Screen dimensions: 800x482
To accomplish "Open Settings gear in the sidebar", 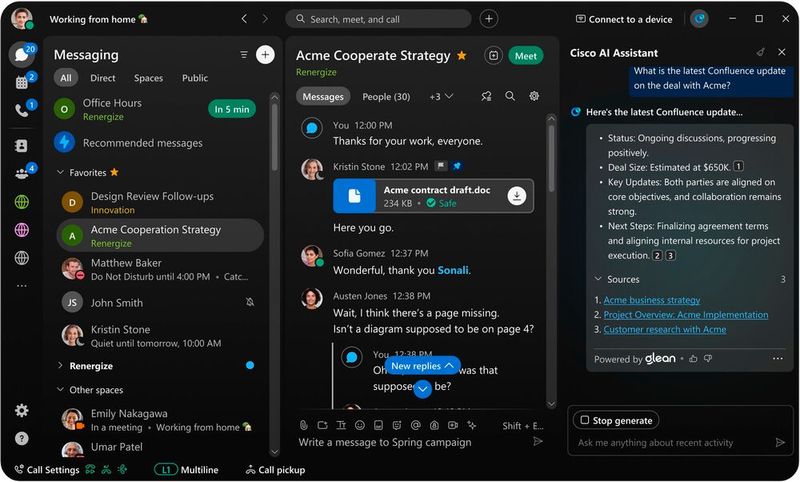I will coord(21,411).
